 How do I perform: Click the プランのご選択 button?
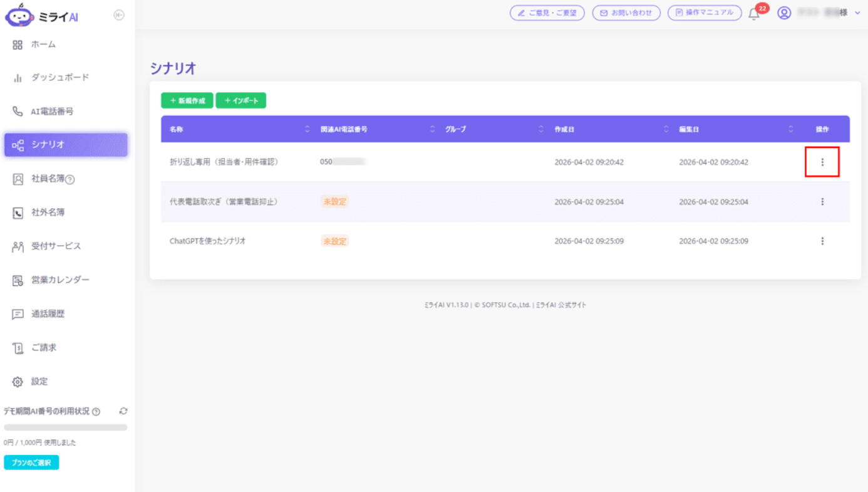31,463
